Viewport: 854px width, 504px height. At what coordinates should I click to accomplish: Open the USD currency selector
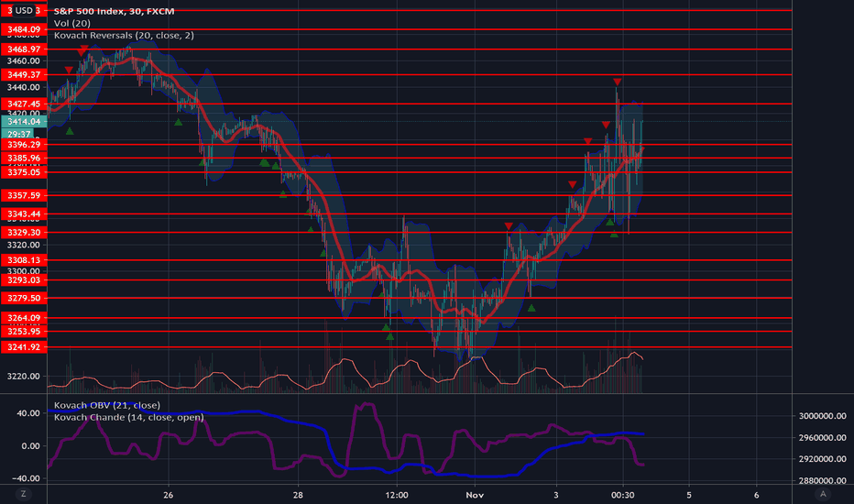pos(24,10)
